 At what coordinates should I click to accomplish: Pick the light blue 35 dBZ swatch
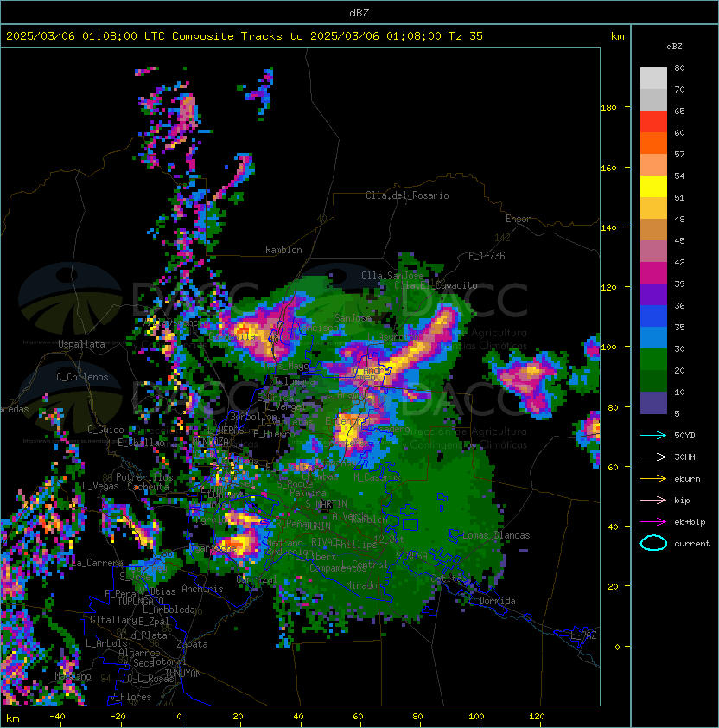(653, 337)
